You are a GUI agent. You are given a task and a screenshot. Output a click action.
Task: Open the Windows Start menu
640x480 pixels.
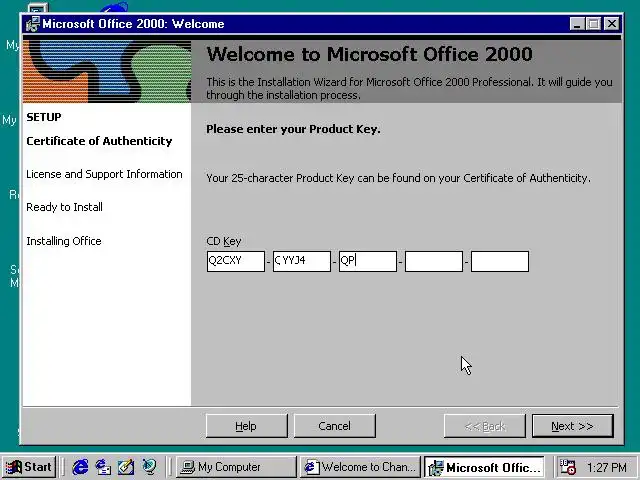(29, 467)
